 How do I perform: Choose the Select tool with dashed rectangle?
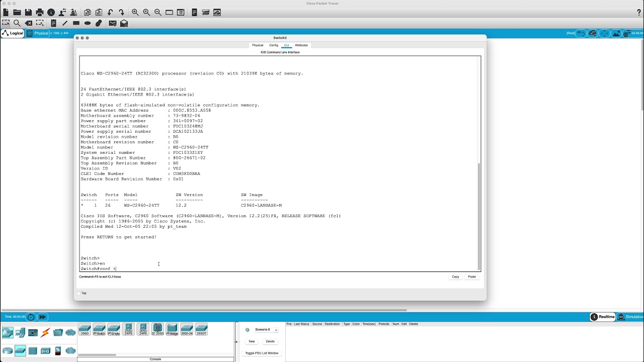(x=6, y=23)
